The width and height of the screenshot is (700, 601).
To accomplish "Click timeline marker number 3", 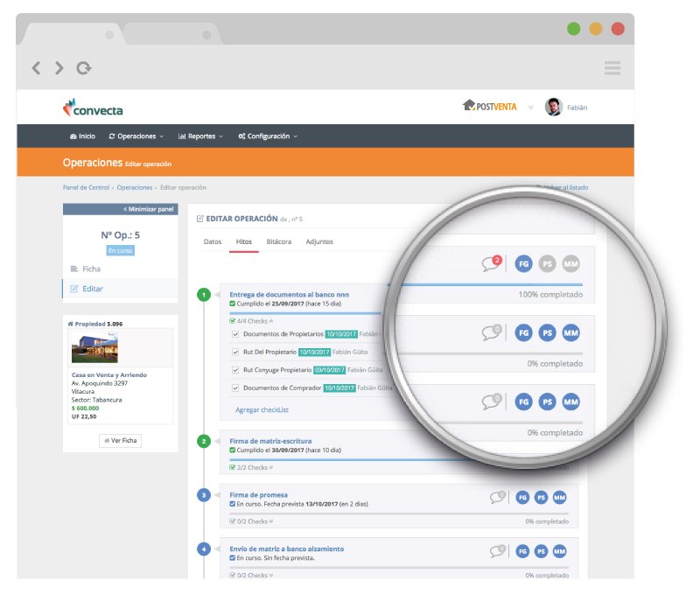I will [x=204, y=495].
